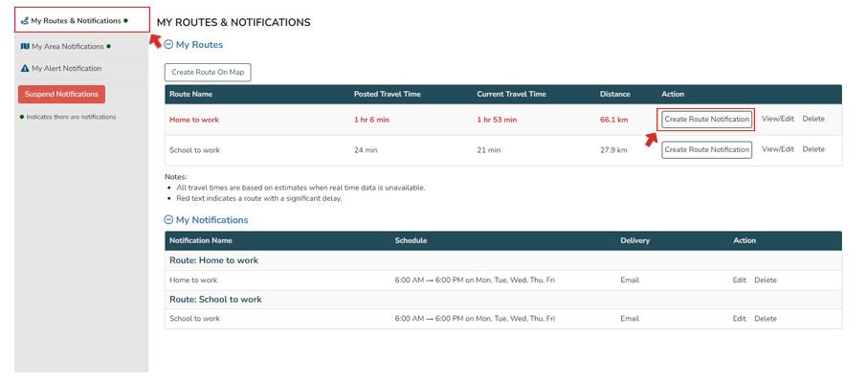Collapse the My Routes section

pos(168,45)
